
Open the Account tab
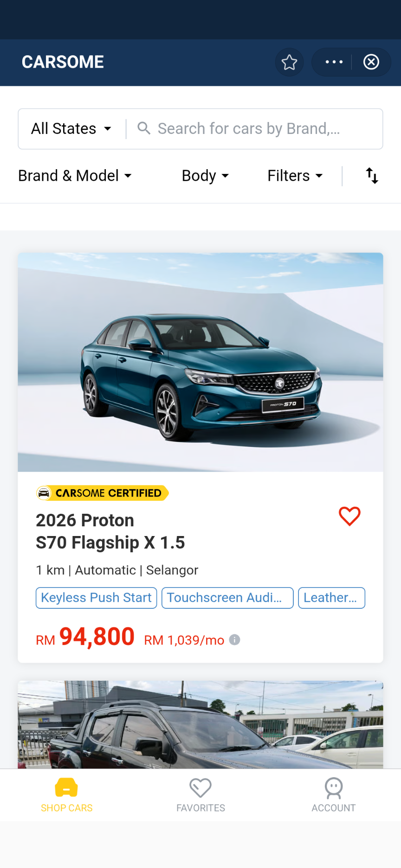pyautogui.click(x=334, y=795)
